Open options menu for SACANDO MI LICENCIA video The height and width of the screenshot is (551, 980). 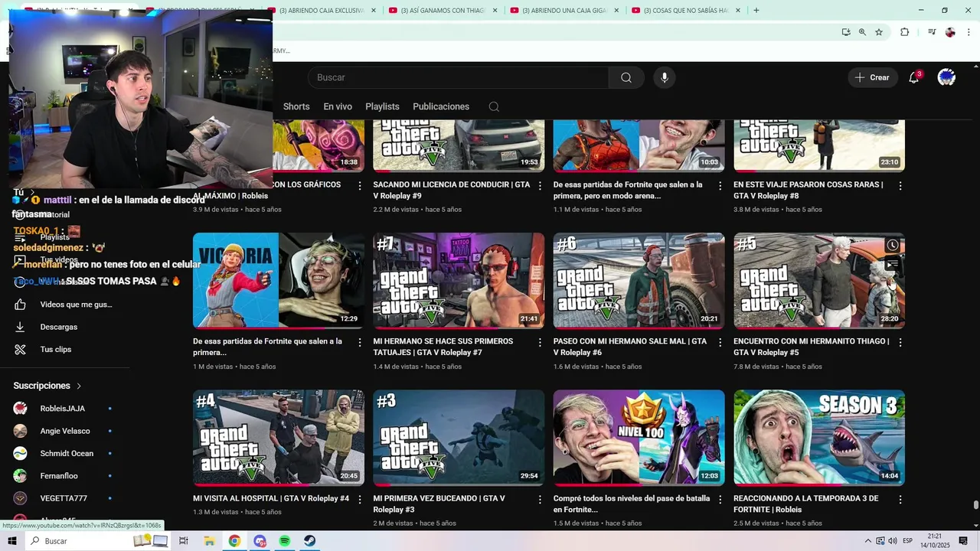pos(540,186)
